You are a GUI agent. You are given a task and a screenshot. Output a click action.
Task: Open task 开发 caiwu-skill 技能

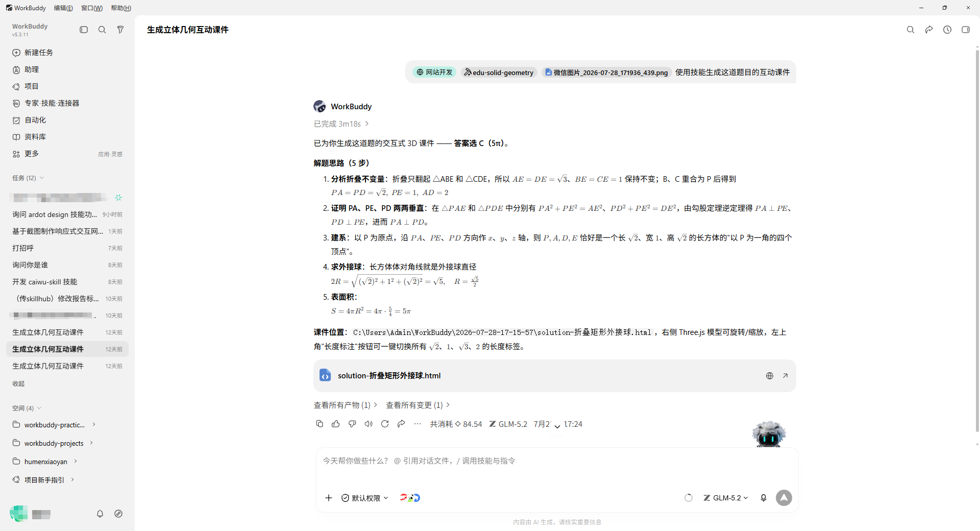[x=67, y=282]
